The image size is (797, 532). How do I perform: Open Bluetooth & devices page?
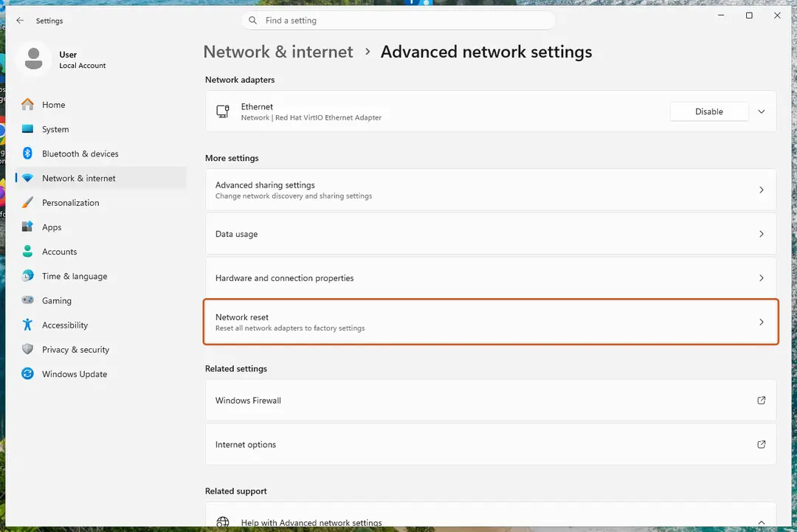point(100,153)
